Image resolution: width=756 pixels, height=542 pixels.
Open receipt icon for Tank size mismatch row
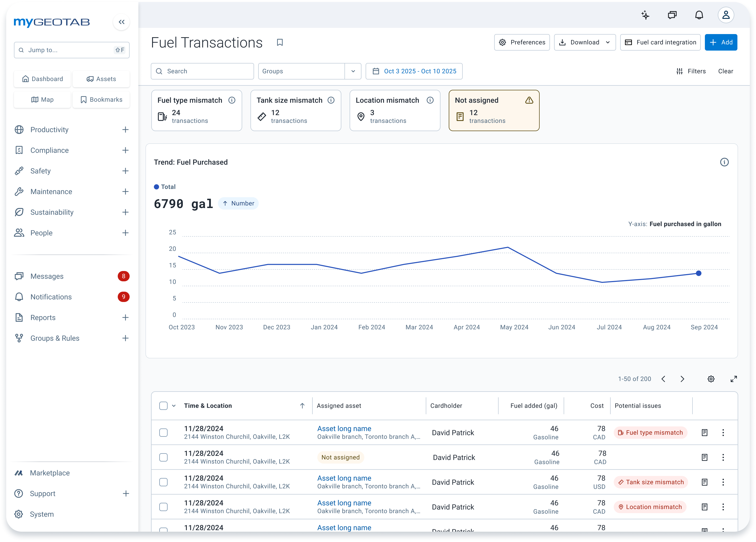[x=704, y=482]
